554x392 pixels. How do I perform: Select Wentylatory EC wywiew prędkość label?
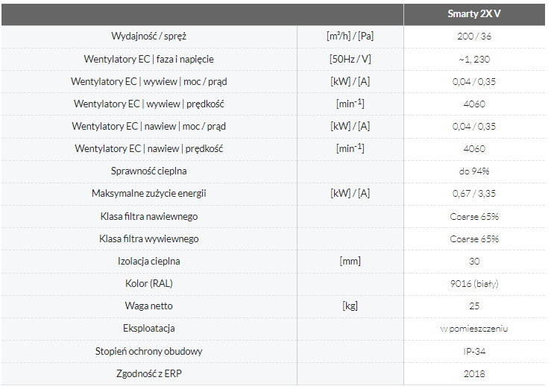tap(148, 104)
